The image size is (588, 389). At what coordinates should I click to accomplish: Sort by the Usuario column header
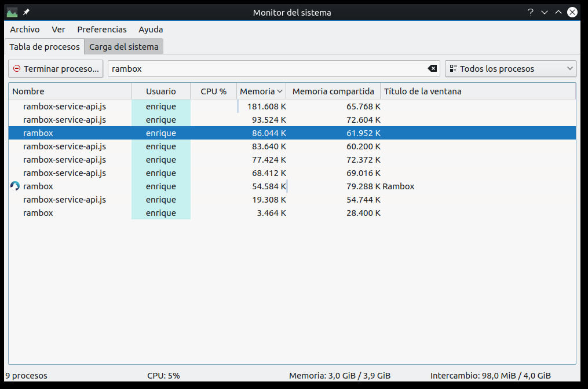(x=161, y=91)
